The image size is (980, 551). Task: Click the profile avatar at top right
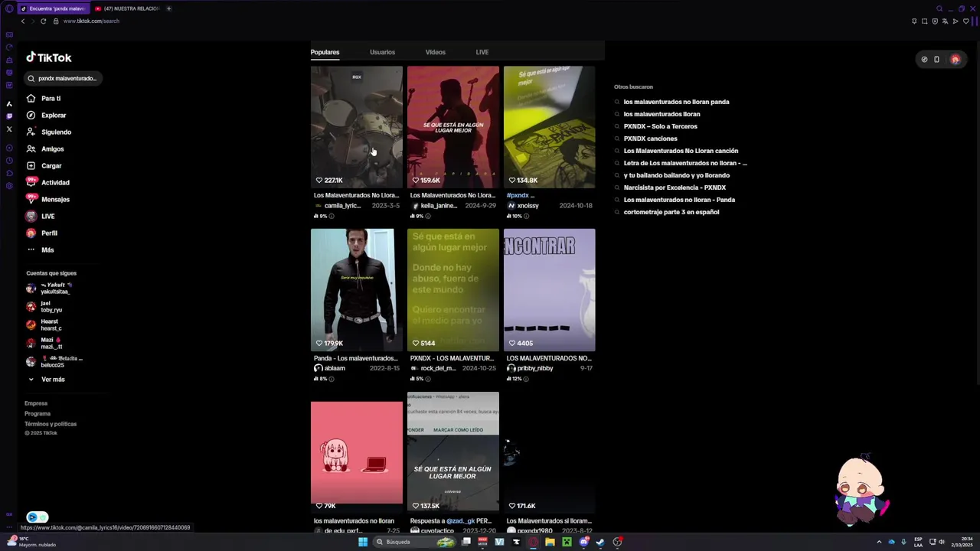pos(955,59)
